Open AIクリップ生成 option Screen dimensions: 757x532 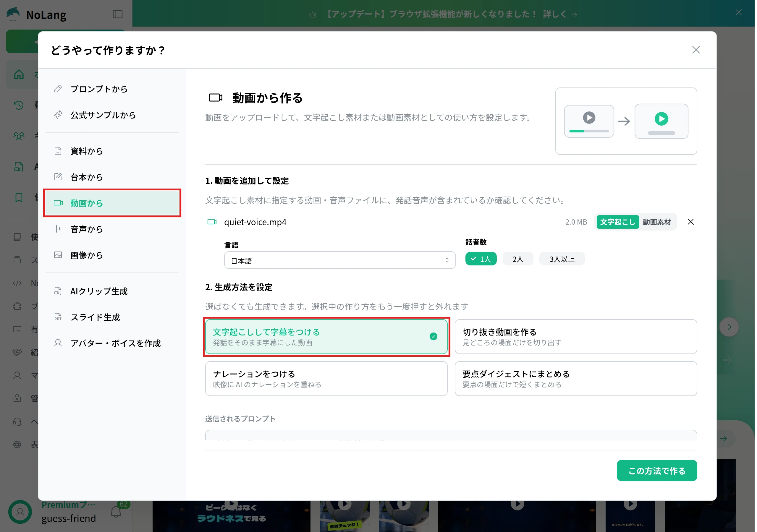[x=112, y=291]
